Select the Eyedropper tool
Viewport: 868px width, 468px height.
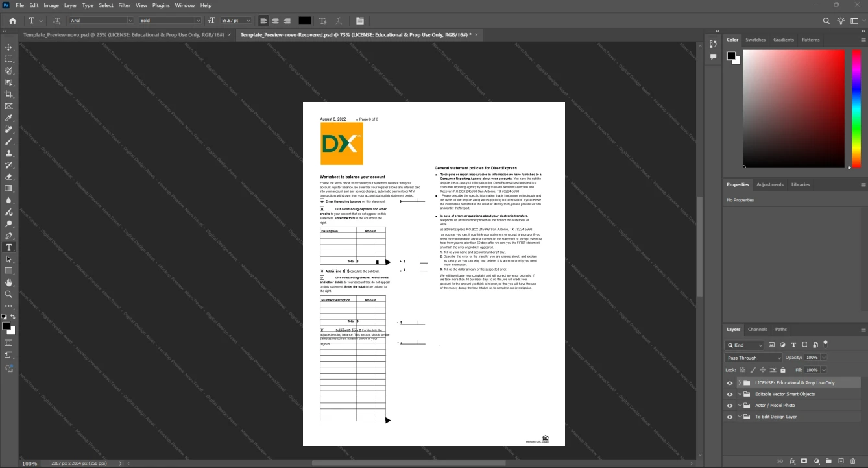pyautogui.click(x=9, y=118)
